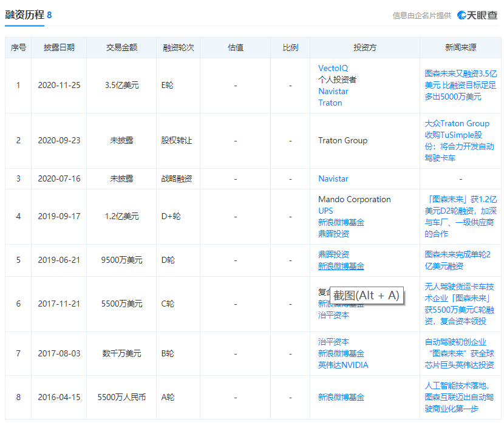Select the date 2019-09-17
The image size is (504, 428).
click(x=59, y=216)
